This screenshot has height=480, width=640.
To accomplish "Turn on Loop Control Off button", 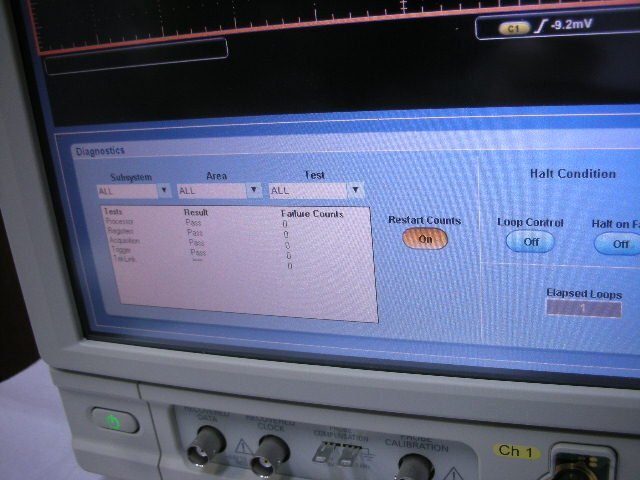I will pos(530,242).
